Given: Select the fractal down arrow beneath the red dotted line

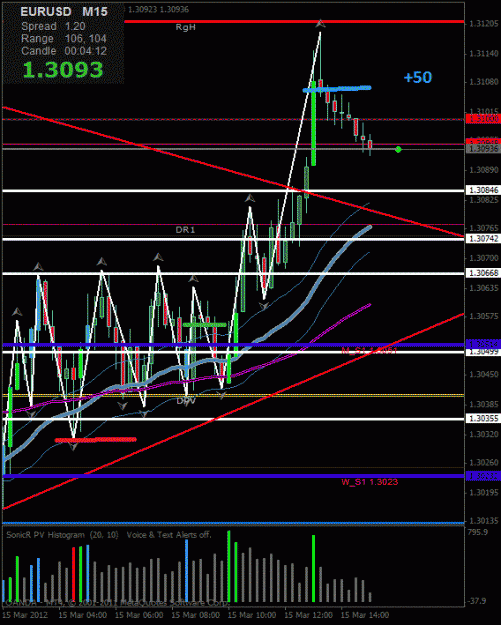Looking at the screenshot, I should [73, 447].
